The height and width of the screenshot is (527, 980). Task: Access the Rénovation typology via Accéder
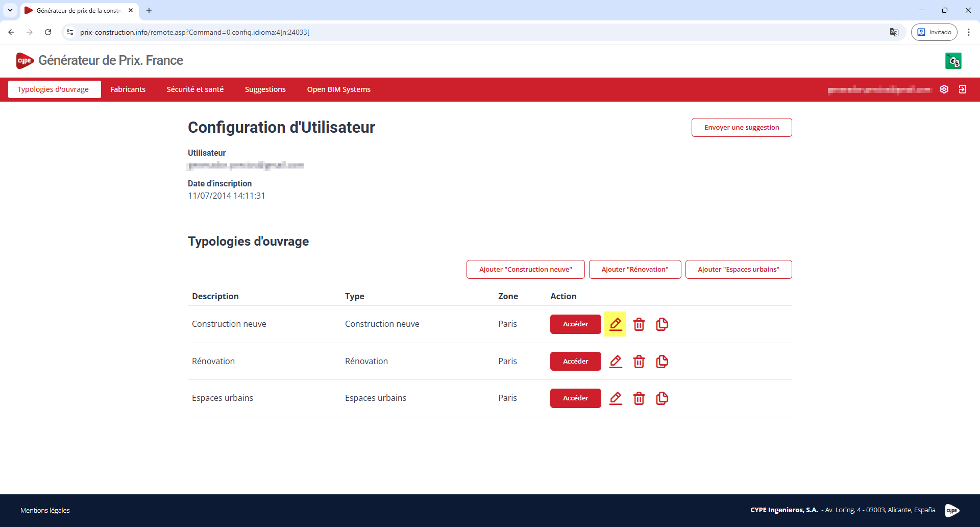[x=575, y=362]
